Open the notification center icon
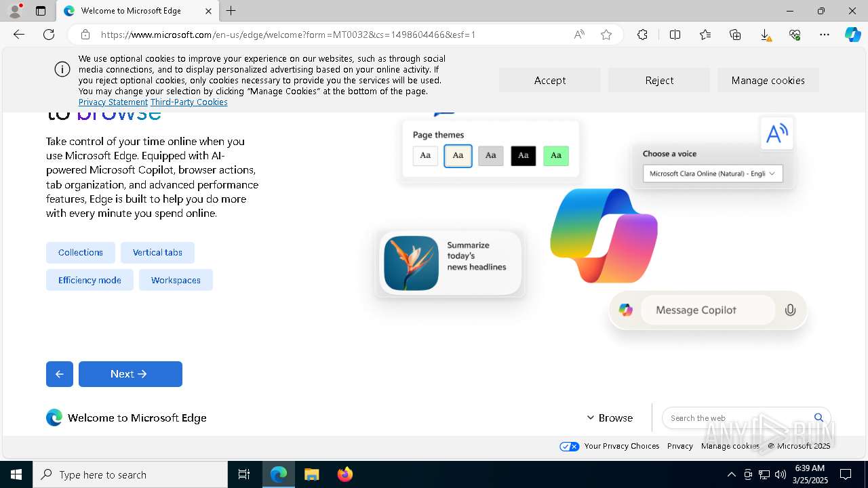The width and height of the screenshot is (868, 488). (x=846, y=474)
